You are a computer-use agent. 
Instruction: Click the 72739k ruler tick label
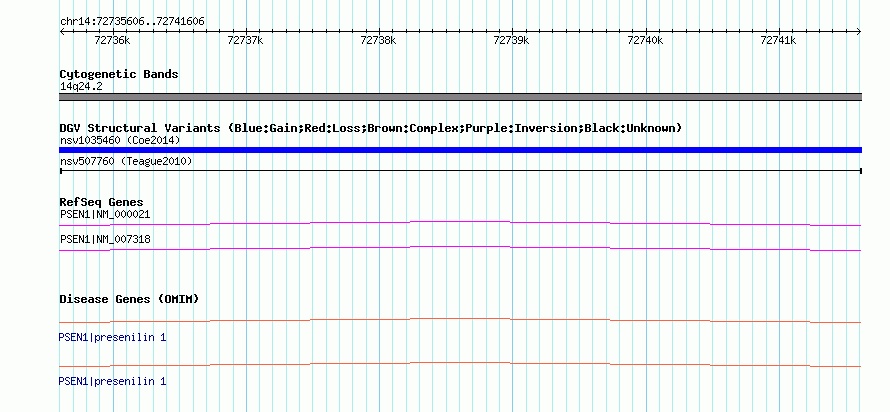511,40
